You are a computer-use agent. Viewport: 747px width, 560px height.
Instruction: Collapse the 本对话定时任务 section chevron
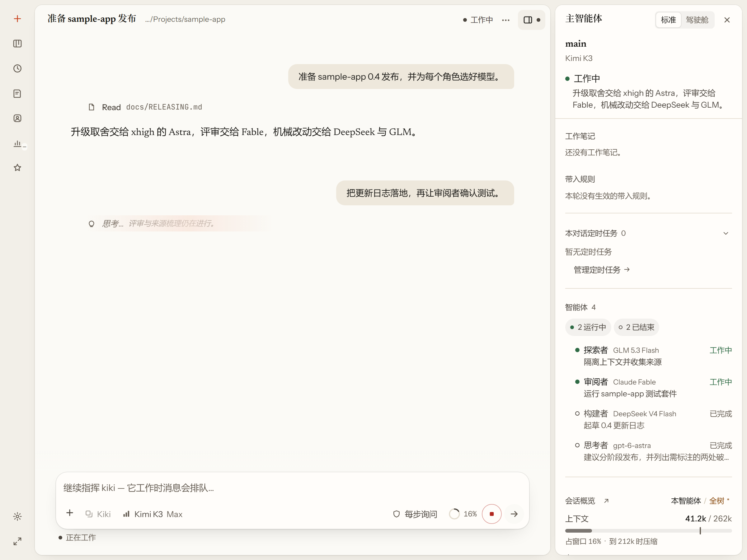(726, 233)
